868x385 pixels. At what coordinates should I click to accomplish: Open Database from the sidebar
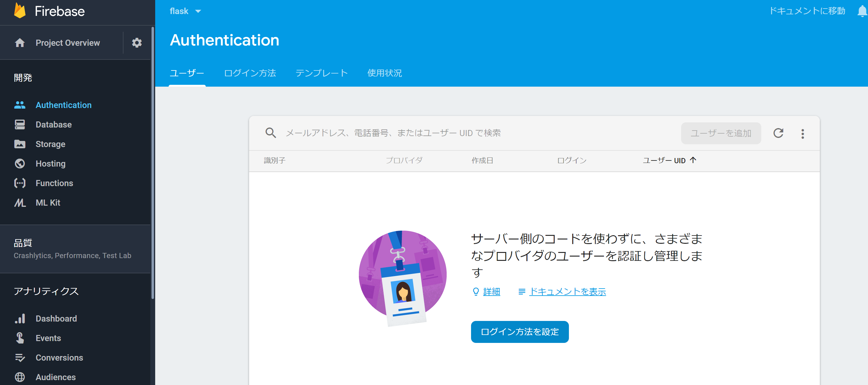54,125
